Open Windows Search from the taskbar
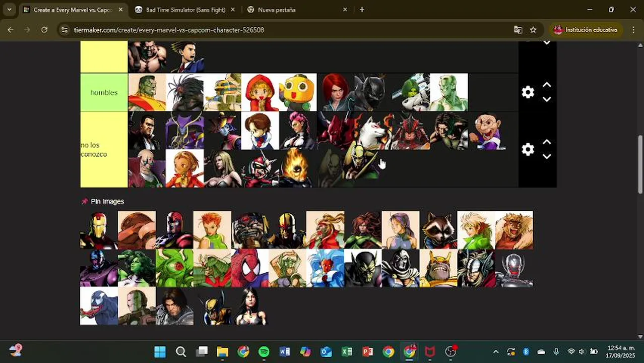 click(181, 351)
